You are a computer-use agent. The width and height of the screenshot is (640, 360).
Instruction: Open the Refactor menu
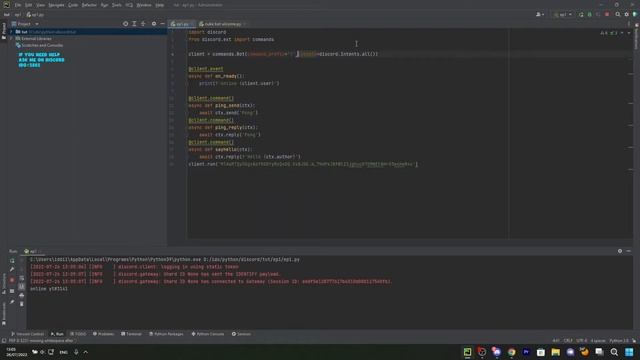[89, 5]
